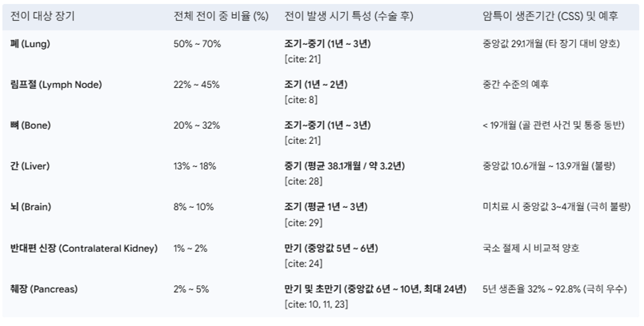Image resolution: width=644 pixels, height=326 pixels.
Task: Click the '암특이 생존기간 (CSS) 및 예후' header
Action: [550, 16]
